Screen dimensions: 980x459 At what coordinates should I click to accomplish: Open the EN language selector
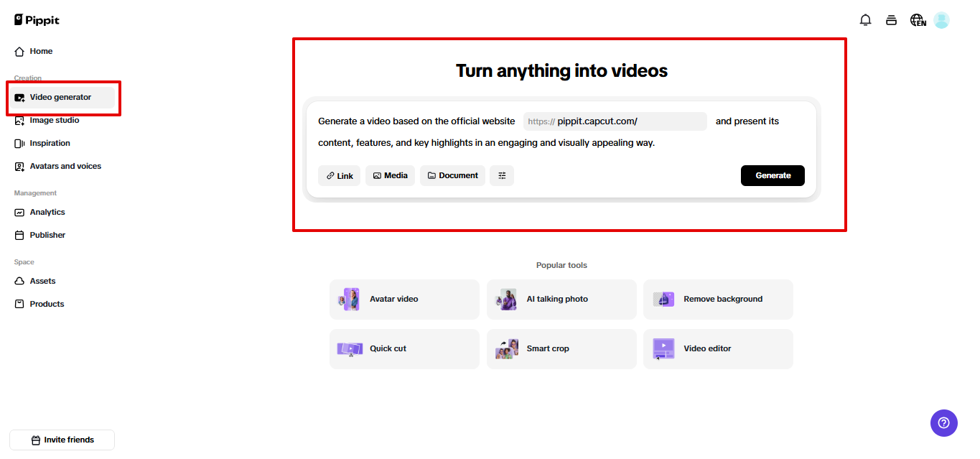coord(918,19)
